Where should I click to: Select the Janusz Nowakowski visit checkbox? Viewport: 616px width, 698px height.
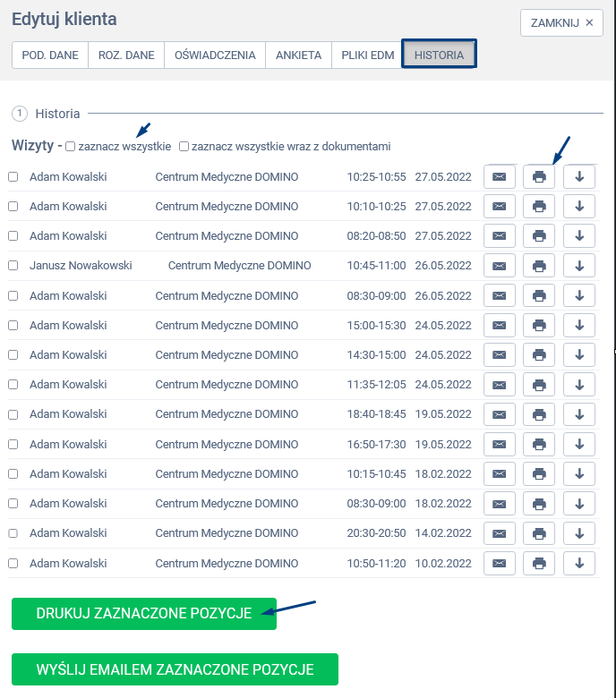tap(13, 266)
